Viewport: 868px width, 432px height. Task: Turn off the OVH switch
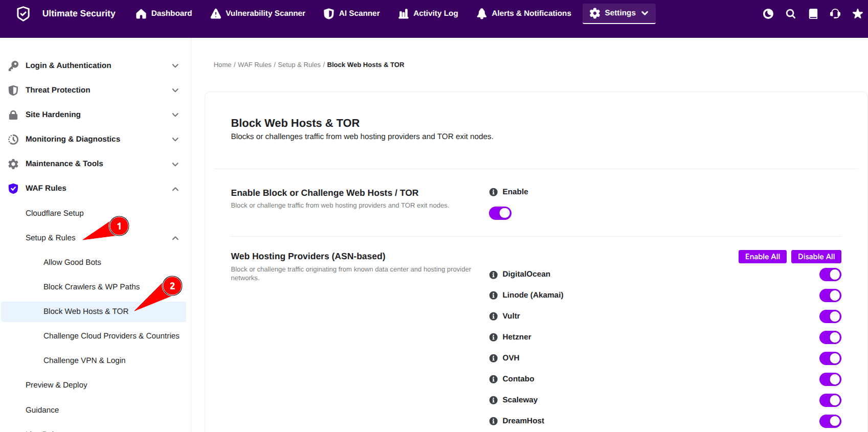[x=830, y=358]
